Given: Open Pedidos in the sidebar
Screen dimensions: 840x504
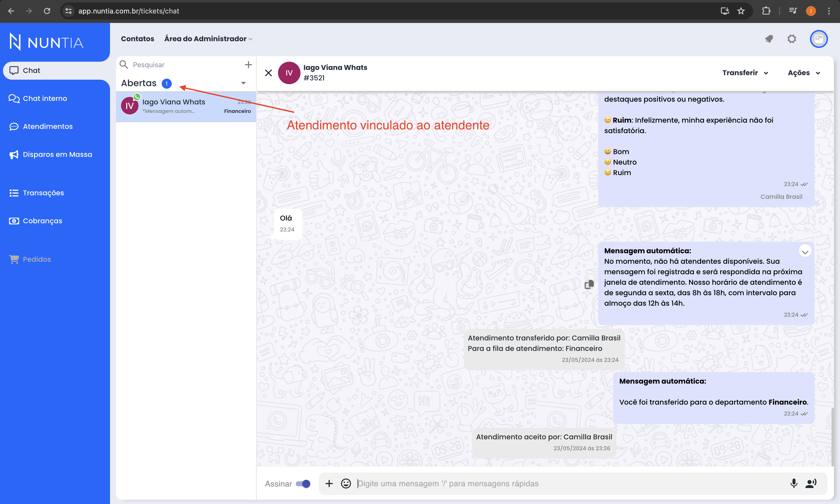Looking at the screenshot, I should (30, 259).
